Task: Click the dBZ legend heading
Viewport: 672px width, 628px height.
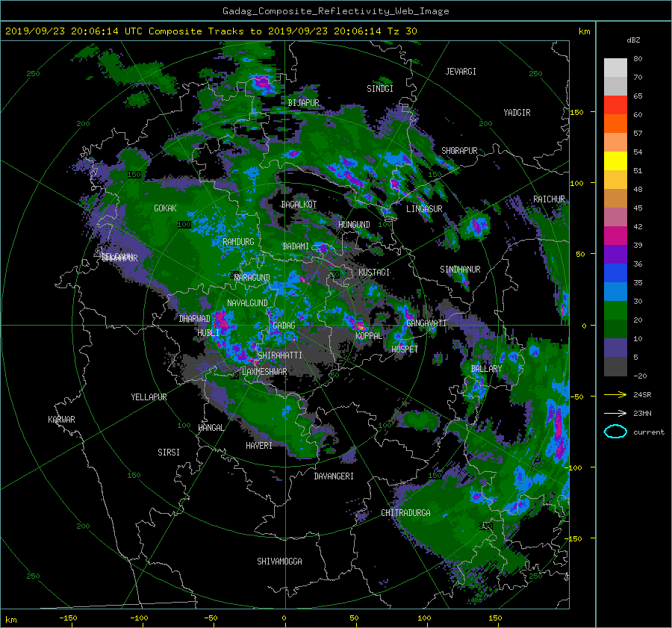Action: (633, 40)
